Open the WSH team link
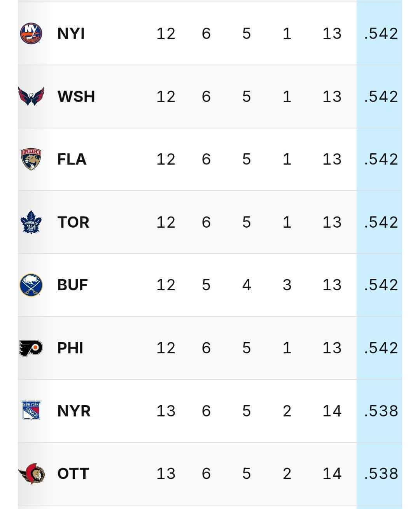This screenshot has height=509, width=420. coord(76,96)
